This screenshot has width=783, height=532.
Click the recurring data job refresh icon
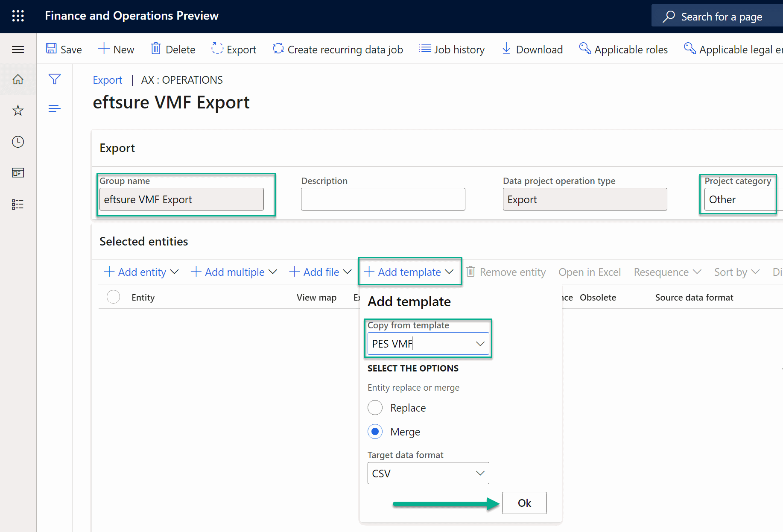click(x=278, y=49)
